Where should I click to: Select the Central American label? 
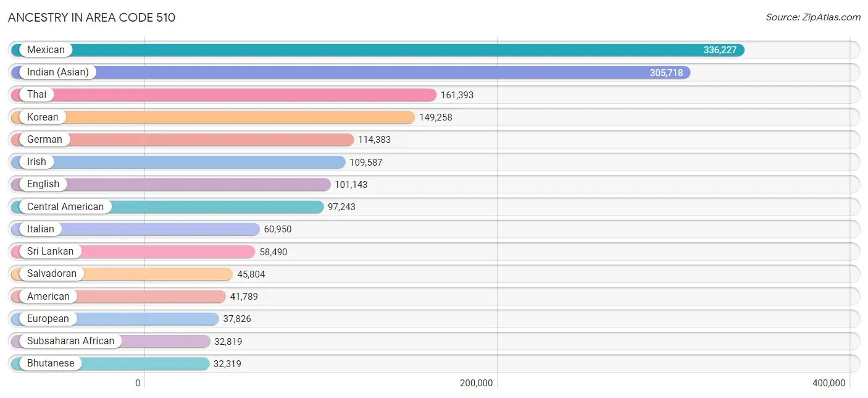65,206
